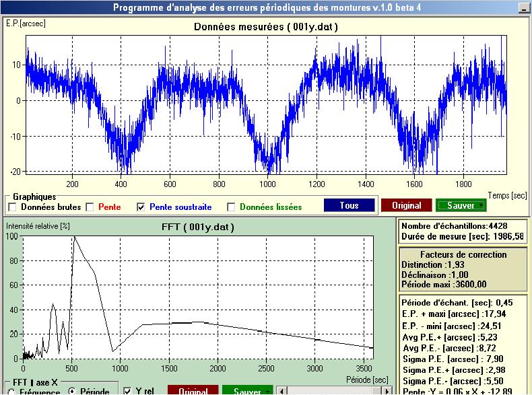The width and height of the screenshot is (532, 395).
Task: Click Sigma P.E.+ [arcsec] :2,98 line
Action: point(454,370)
